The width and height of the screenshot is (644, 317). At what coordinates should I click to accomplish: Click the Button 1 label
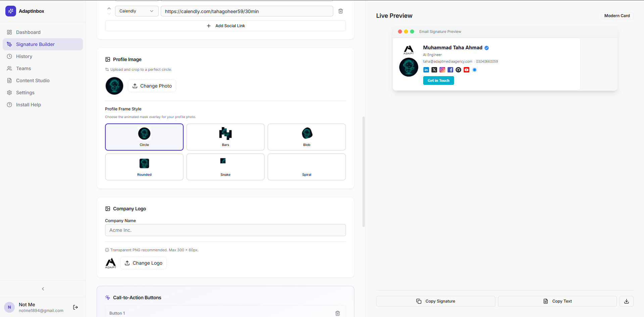pyautogui.click(x=117, y=313)
